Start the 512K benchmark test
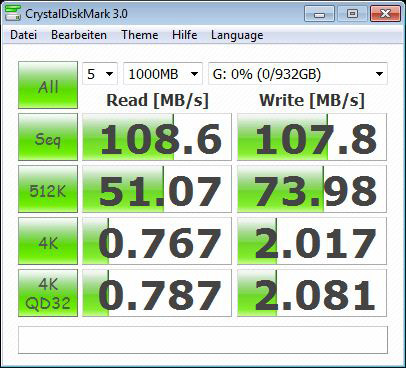The height and width of the screenshot is (368, 406). point(48,189)
